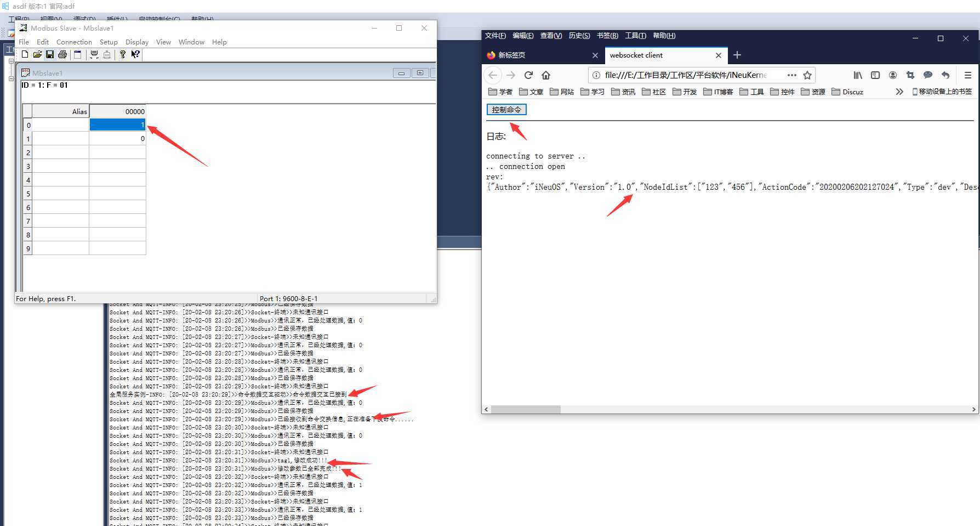Click the Port 1: 9600-8-E-1 status bar entry
Image resolution: width=980 pixels, height=526 pixels.
click(288, 298)
